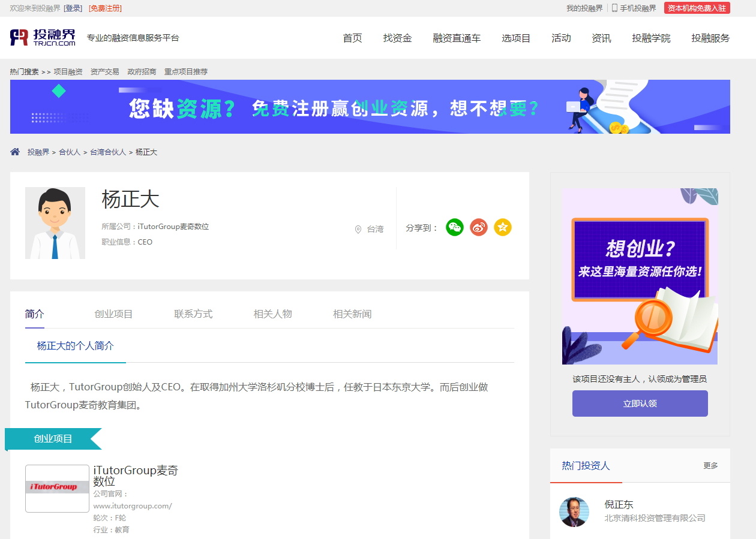This screenshot has height=539, width=756.
Task: Open the iTutorGroup company logo thumbnail
Action: pyautogui.click(x=57, y=489)
